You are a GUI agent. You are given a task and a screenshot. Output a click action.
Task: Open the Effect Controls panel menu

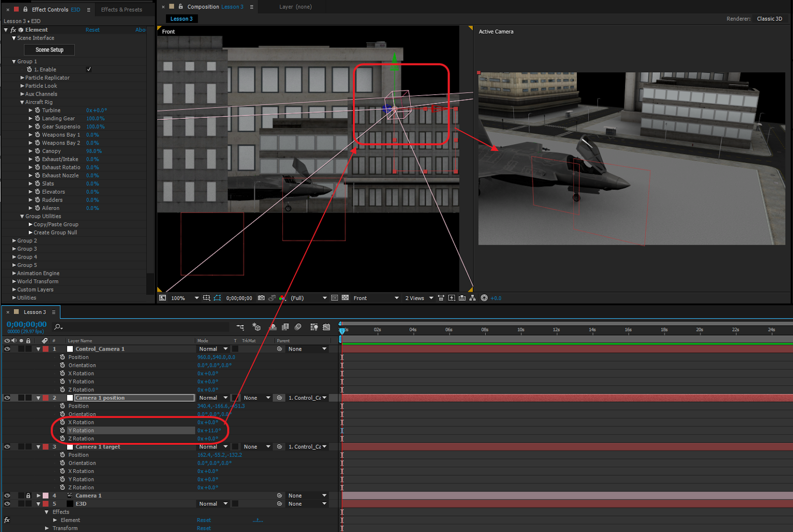tap(89, 9)
